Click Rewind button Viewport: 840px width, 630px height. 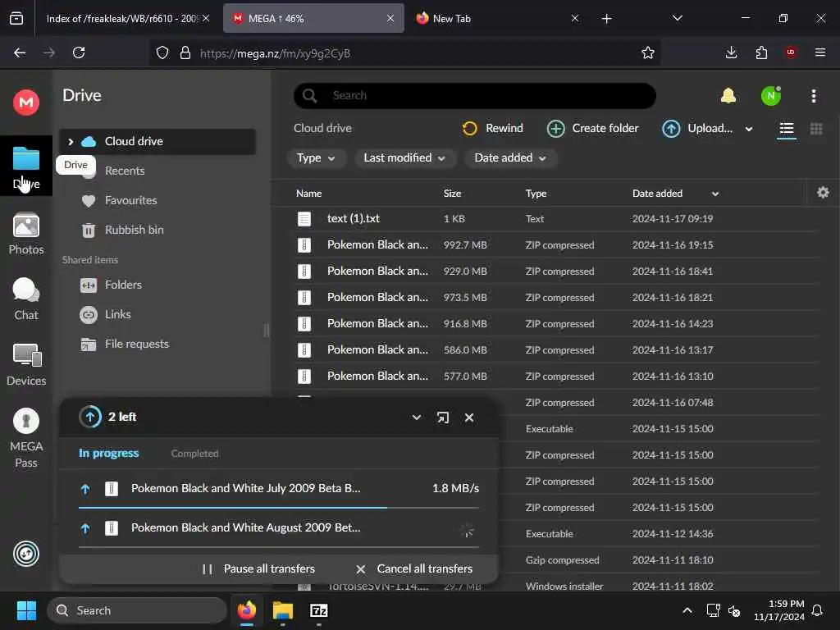coord(492,129)
